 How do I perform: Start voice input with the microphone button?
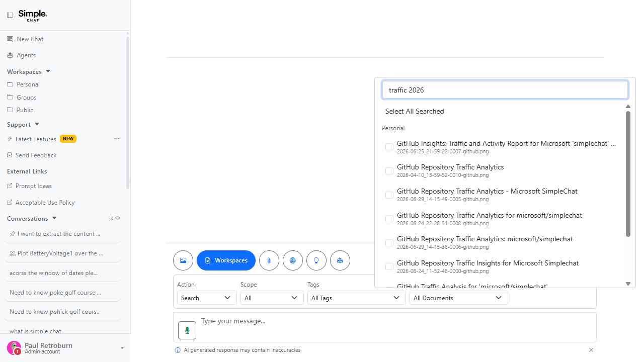coord(187,330)
